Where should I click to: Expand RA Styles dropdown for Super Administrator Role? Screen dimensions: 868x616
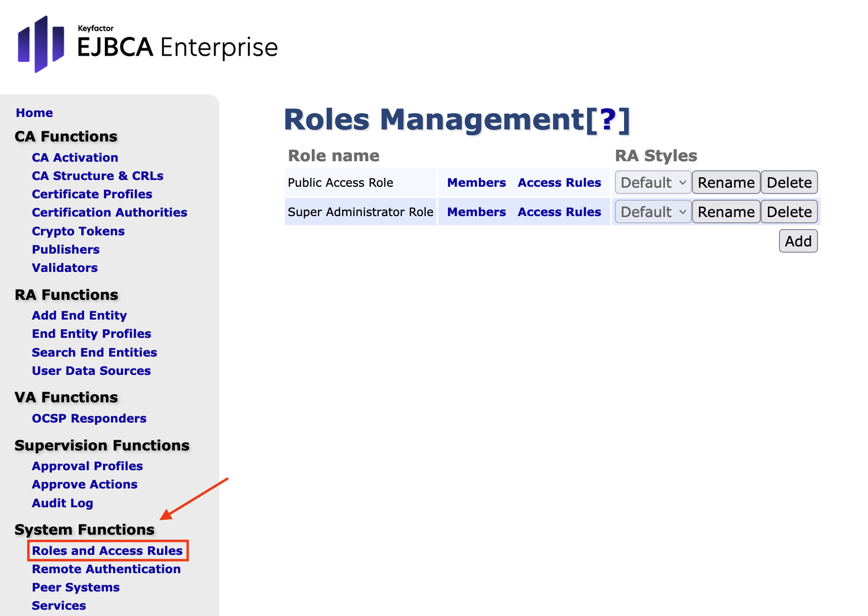(x=652, y=212)
